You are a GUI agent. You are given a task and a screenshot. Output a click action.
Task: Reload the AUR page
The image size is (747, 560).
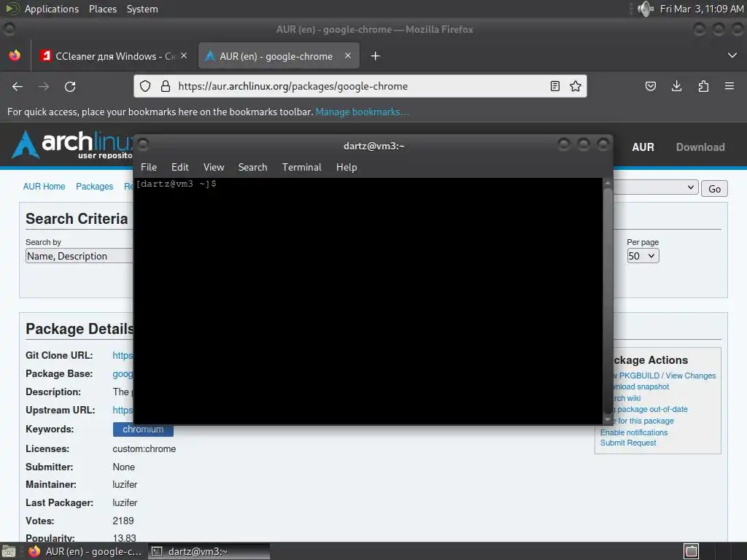coord(70,86)
